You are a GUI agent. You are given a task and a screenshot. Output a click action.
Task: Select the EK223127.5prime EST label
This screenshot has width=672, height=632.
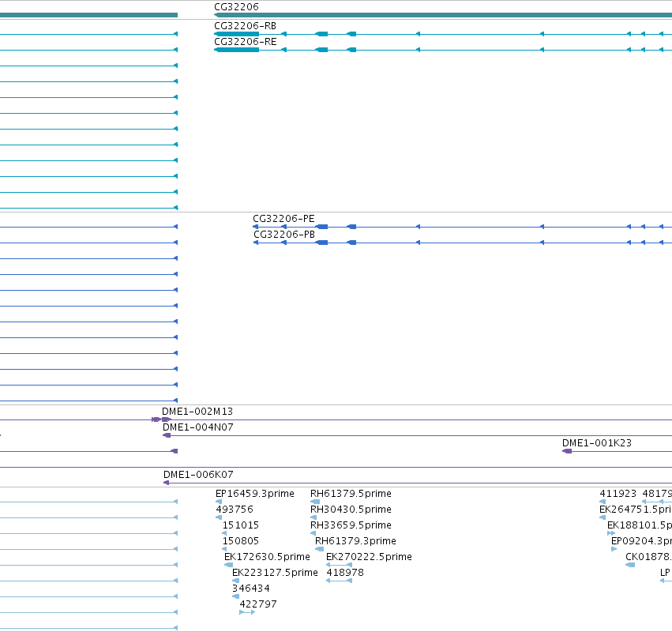[275, 573]
